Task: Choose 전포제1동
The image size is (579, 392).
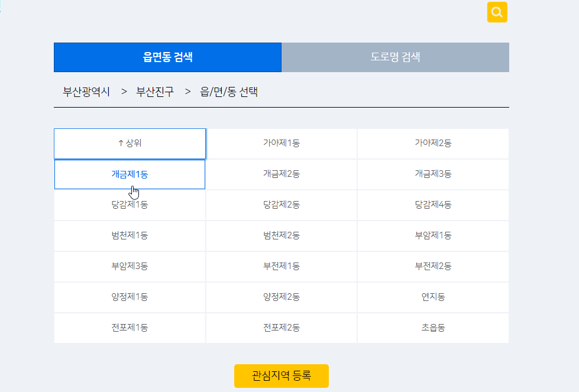Action: 130,328
